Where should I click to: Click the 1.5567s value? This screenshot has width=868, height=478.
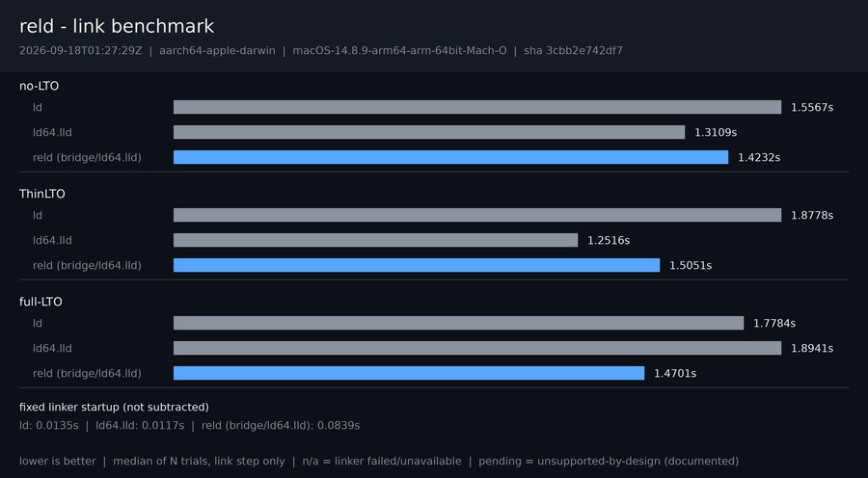tap(811, 107)
